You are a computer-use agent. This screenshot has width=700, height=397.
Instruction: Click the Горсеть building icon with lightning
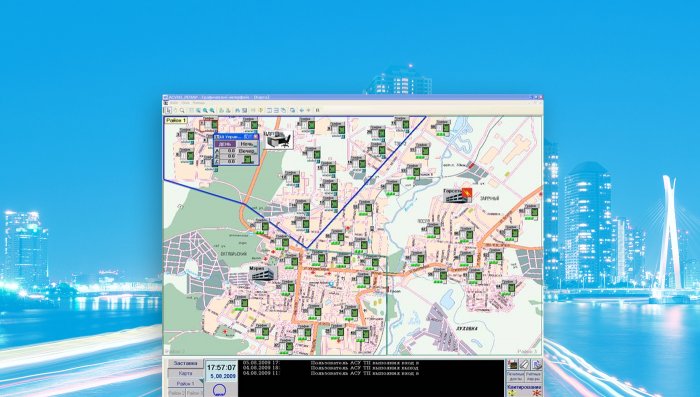[x=458, y=195]
